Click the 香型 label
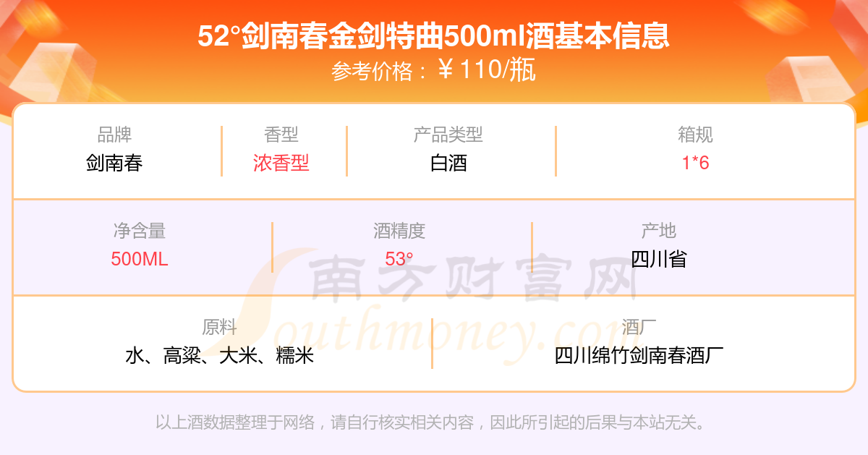Viewport: 868px width, 455px height. 281,135
